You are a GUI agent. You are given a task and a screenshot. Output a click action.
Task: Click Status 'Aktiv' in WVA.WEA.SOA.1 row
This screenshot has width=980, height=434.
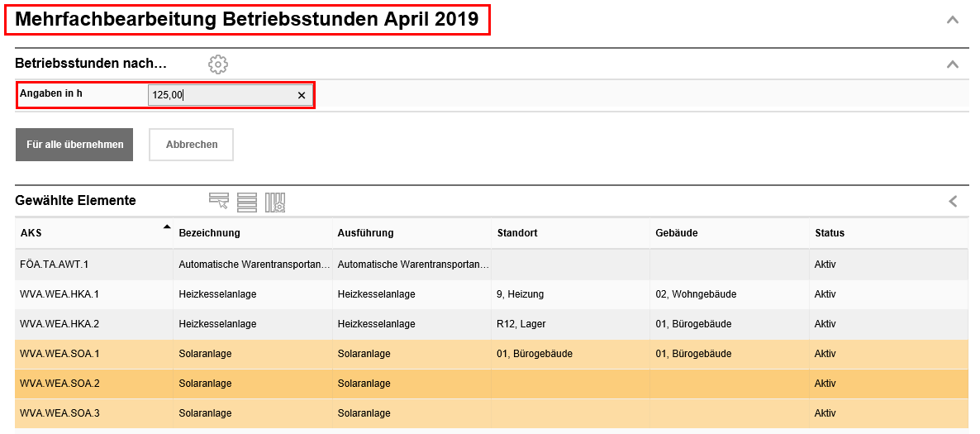point(825,354)
